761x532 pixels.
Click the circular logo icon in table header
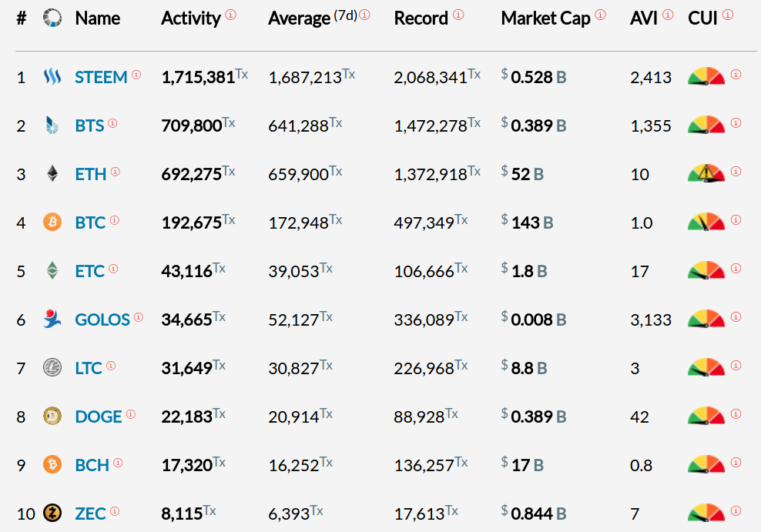52,18
